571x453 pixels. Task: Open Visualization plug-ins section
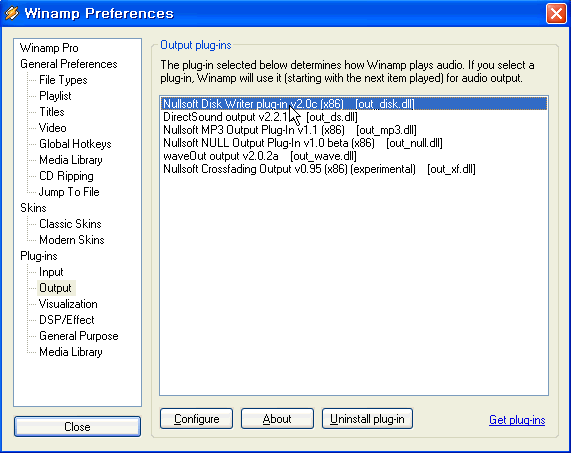(x=68, y=304)
